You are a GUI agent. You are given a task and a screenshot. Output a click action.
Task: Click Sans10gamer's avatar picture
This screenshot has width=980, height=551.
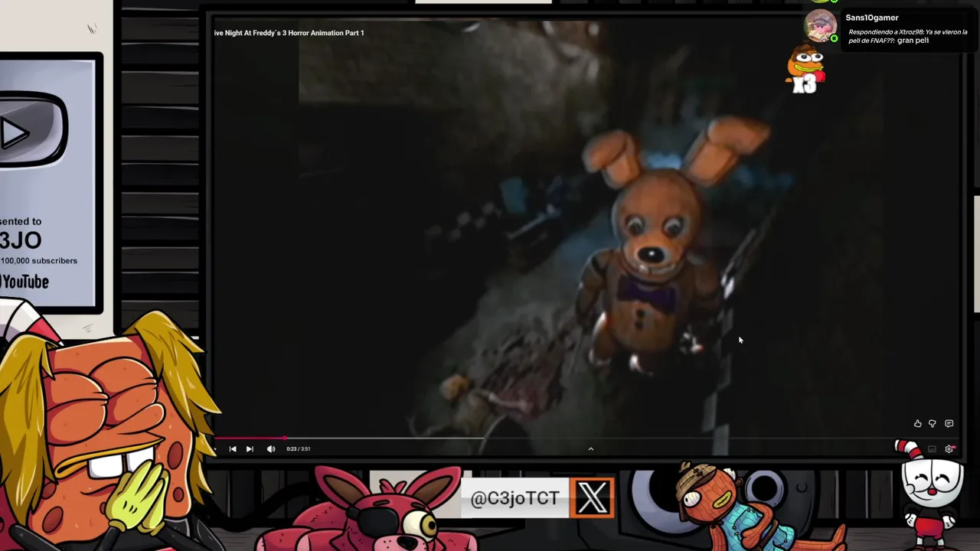point(820,25)
